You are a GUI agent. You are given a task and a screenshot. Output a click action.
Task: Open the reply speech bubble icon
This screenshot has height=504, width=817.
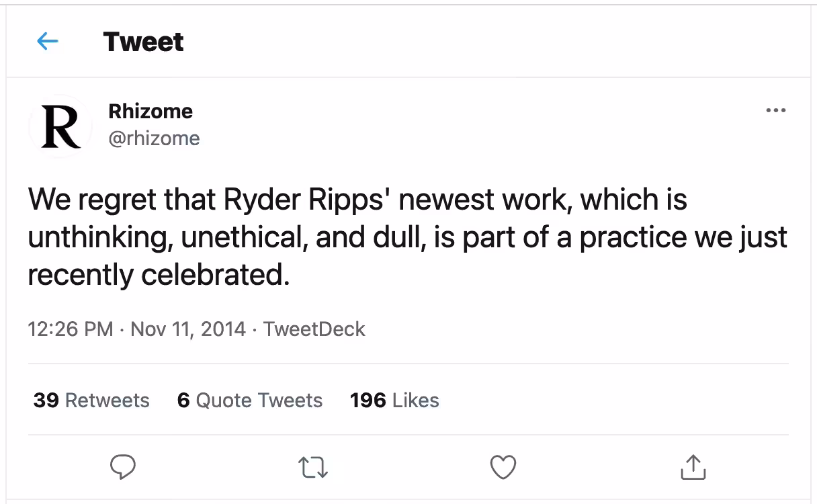coord(123,467)
